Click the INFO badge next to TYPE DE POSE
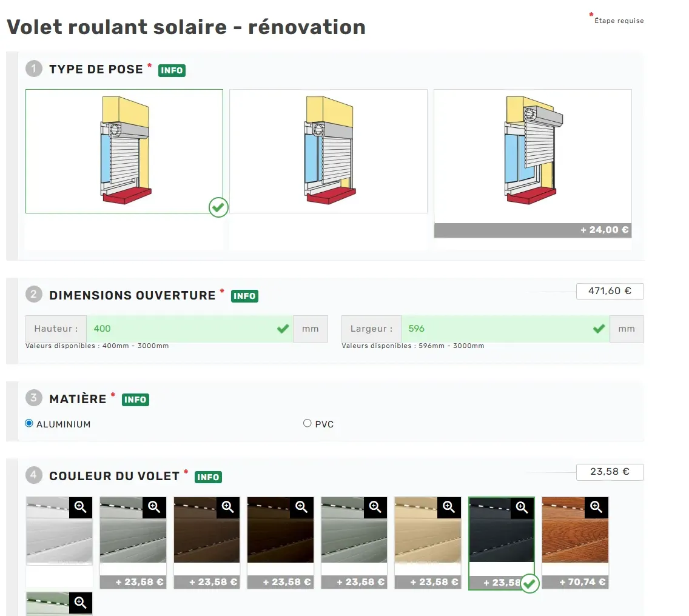The image size is (689, 616). [x=172, y=70]
